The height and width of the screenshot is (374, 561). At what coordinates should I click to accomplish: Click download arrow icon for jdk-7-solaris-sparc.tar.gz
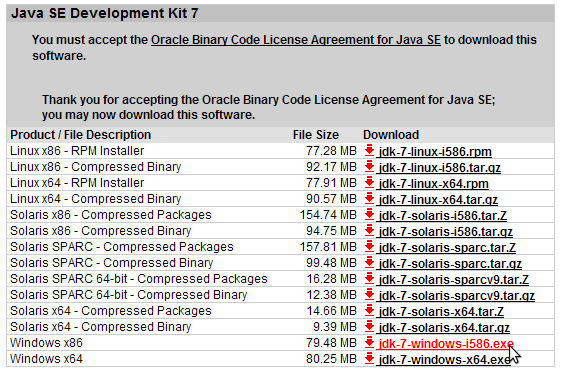(x=369, y=263)
